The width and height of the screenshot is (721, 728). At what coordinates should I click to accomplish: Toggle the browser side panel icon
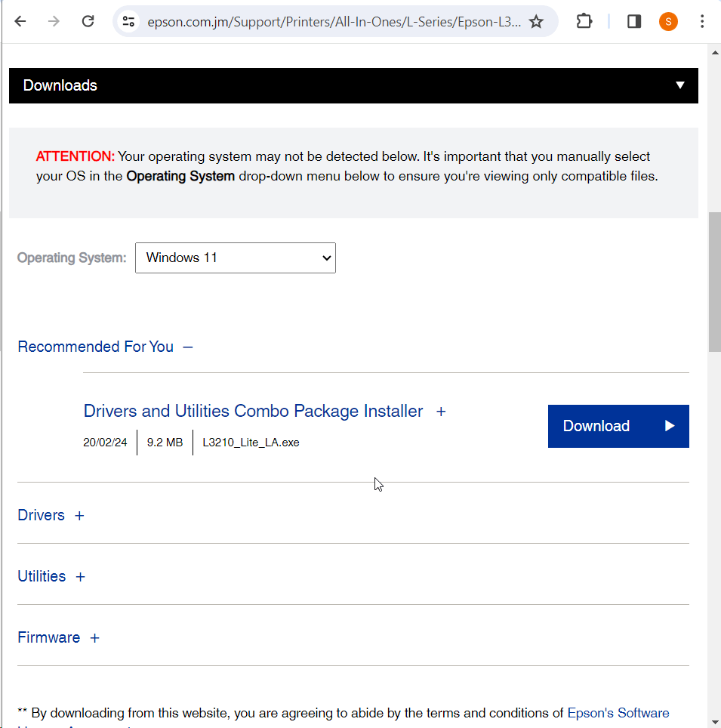coord(634,21)
